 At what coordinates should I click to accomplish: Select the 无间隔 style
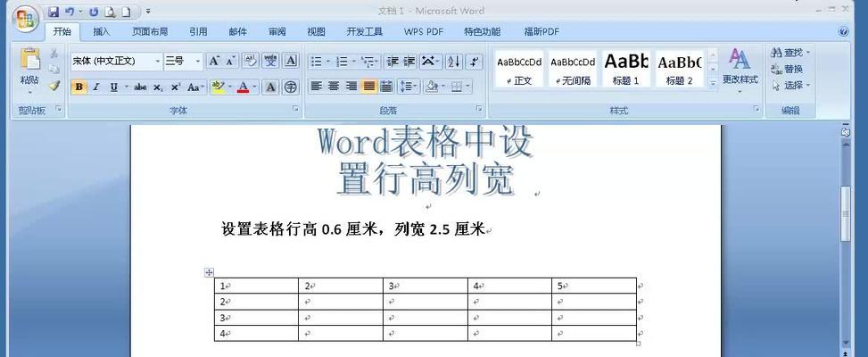(x=573, y=69)
